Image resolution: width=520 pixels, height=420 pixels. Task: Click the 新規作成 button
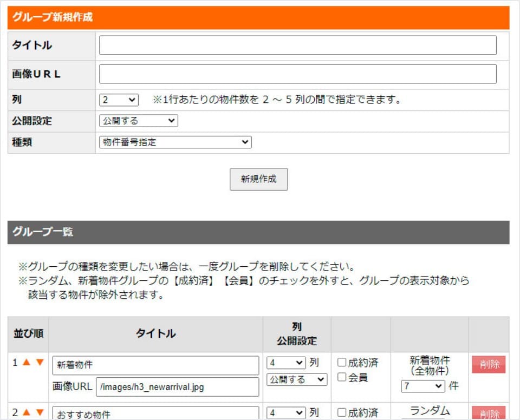click(258, 179)
